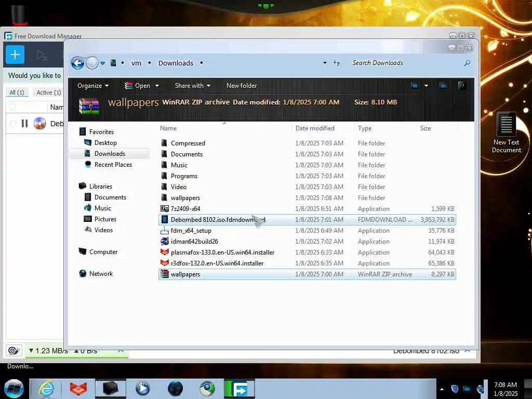Viewport: 532px width, 399px height.
Task: Select the Music folder in the file list
Action: pyautogui.click(x=307, y=165)
